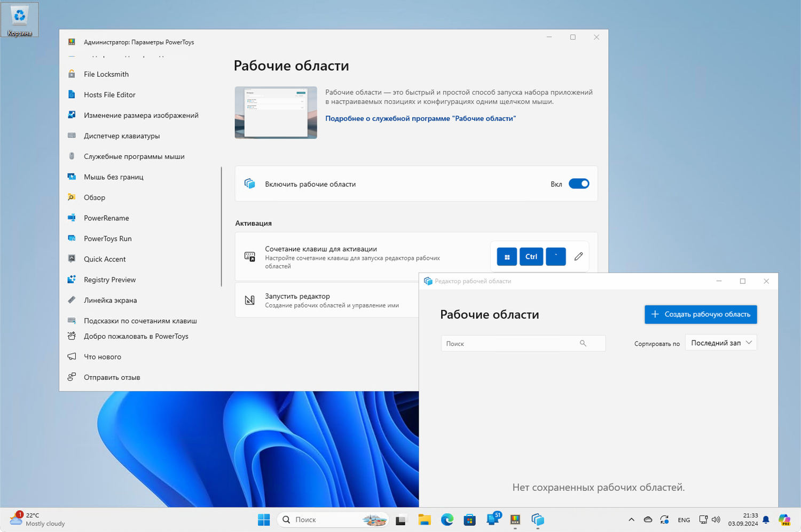801x532 pixels.
Task: Open the Workspaces editor taskbar icon
Action: pos(538,520)
